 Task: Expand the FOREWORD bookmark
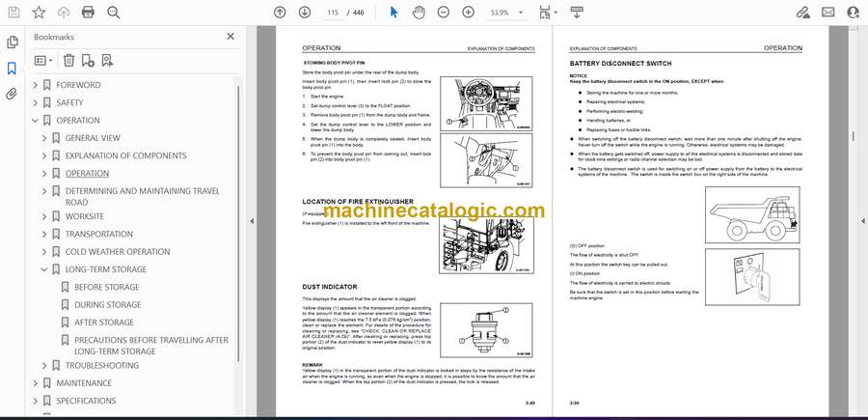(x=36, y=85)
